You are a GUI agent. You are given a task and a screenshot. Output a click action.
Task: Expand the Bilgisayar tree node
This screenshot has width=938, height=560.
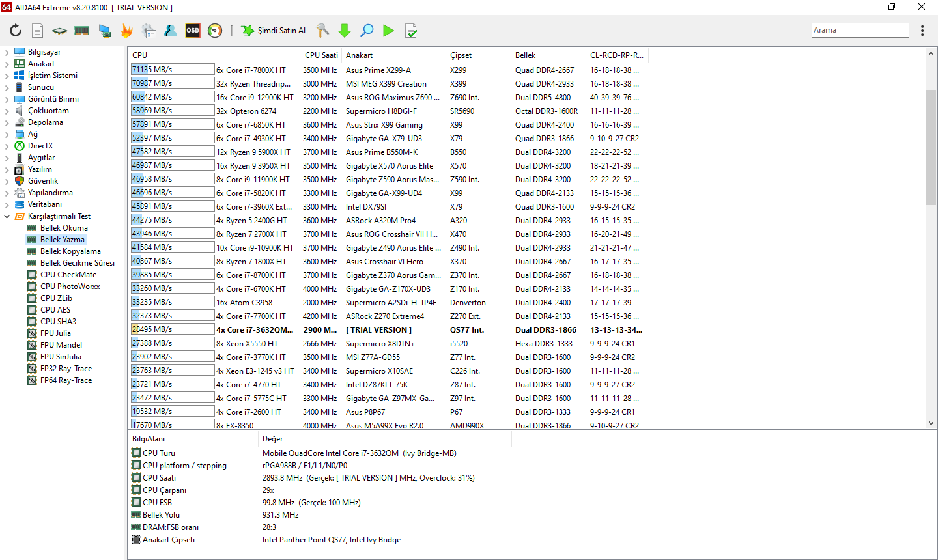point(7,52)
